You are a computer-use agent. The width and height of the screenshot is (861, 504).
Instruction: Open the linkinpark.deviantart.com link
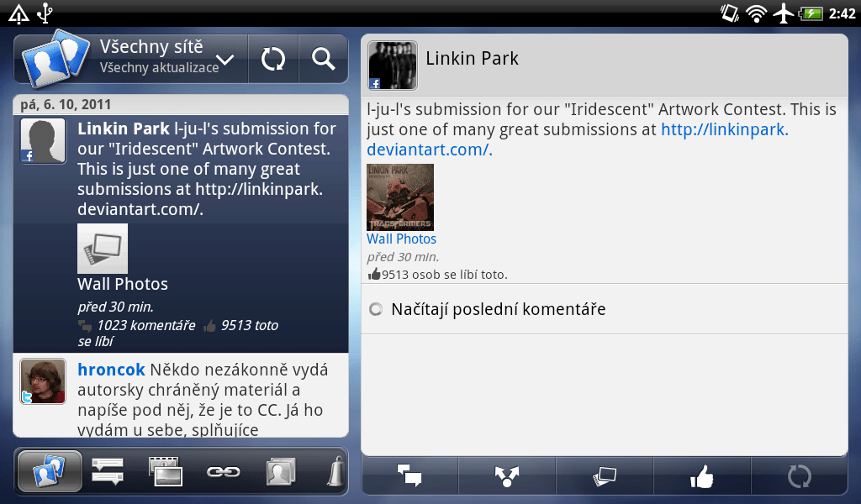coord(578,139)
